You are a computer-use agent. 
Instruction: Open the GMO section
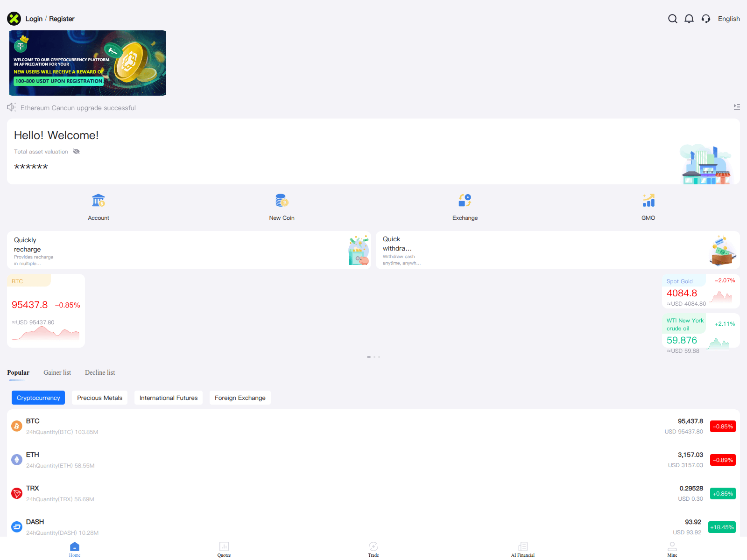coord(648,207)
